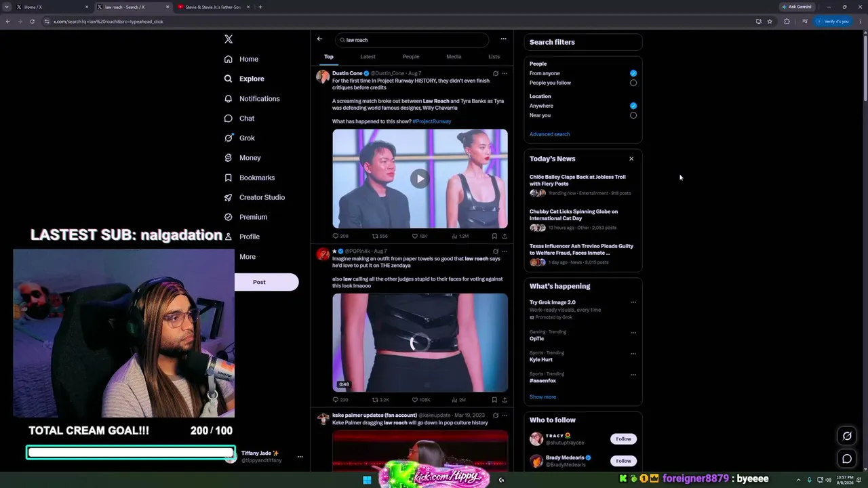868x488 pixels.
Task: Open the floating Grok button
Action: tap(847, 436)
